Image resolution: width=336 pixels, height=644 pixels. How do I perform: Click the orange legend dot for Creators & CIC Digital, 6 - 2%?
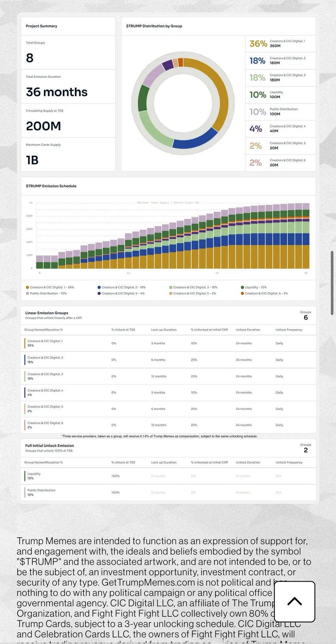point(242,293)
